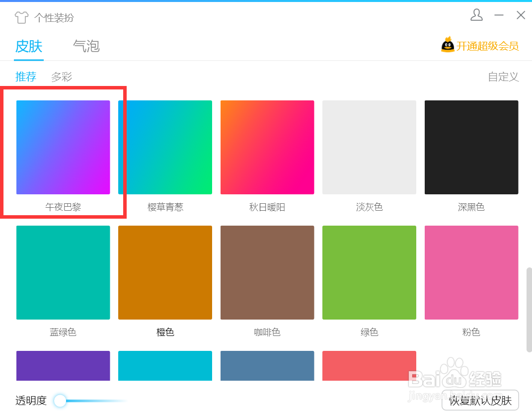Select the 推荐 sub-tab
The width and height of the screenshot is (532, 414).
[26, 77]
